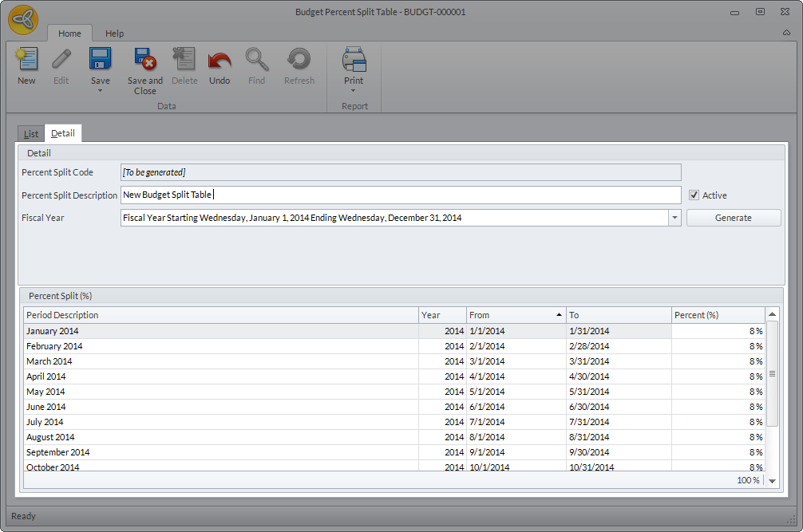Screen dimensions: 803x532
Task: Collapse the ribbon with the chevron
Action: (x=786, y=33)
